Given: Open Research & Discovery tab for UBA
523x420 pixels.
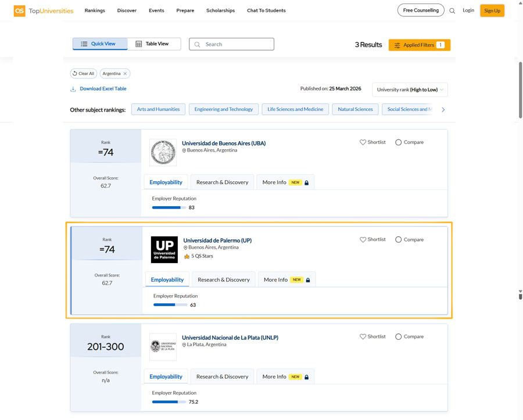Looking at the screenshot, I should 222,182.
